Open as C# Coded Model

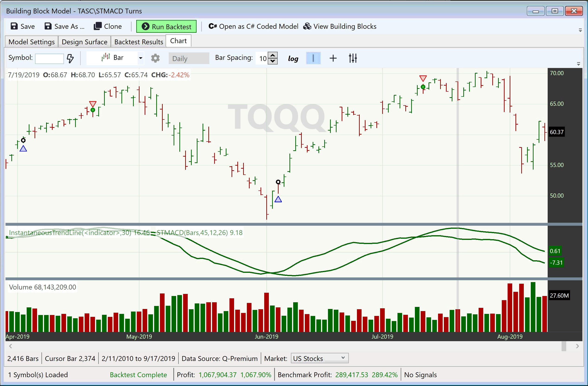[254, 26]
